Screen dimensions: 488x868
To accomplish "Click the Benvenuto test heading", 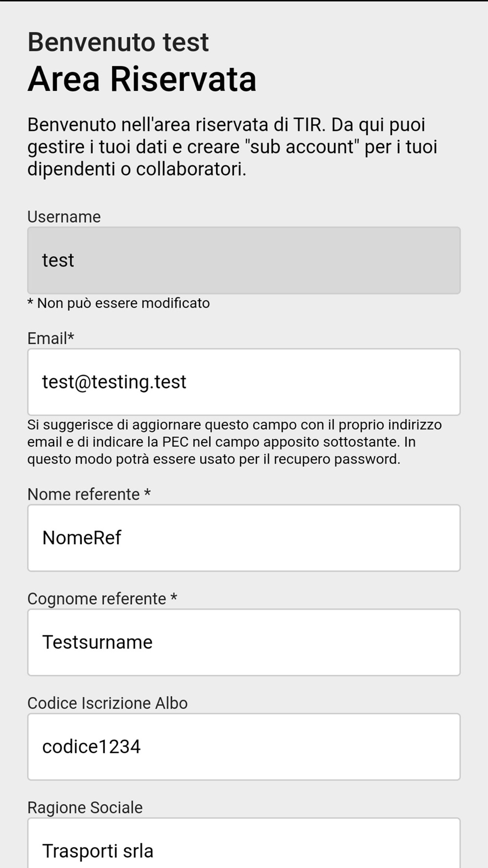I will click(118, 42).
